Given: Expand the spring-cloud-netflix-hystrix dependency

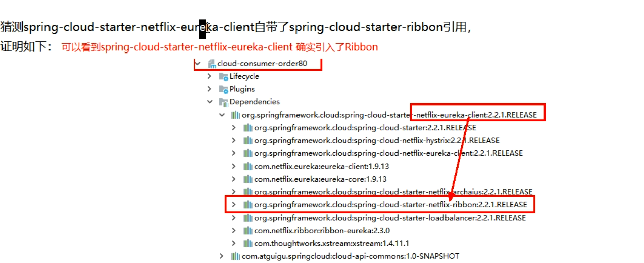Looking at the screenshot, I should coord(233,141).
